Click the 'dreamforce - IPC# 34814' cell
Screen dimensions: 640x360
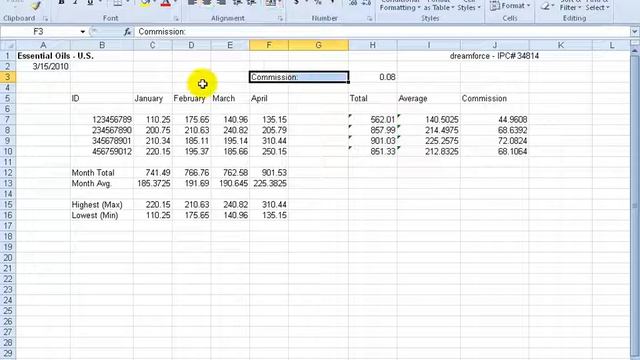pos(494,56)
